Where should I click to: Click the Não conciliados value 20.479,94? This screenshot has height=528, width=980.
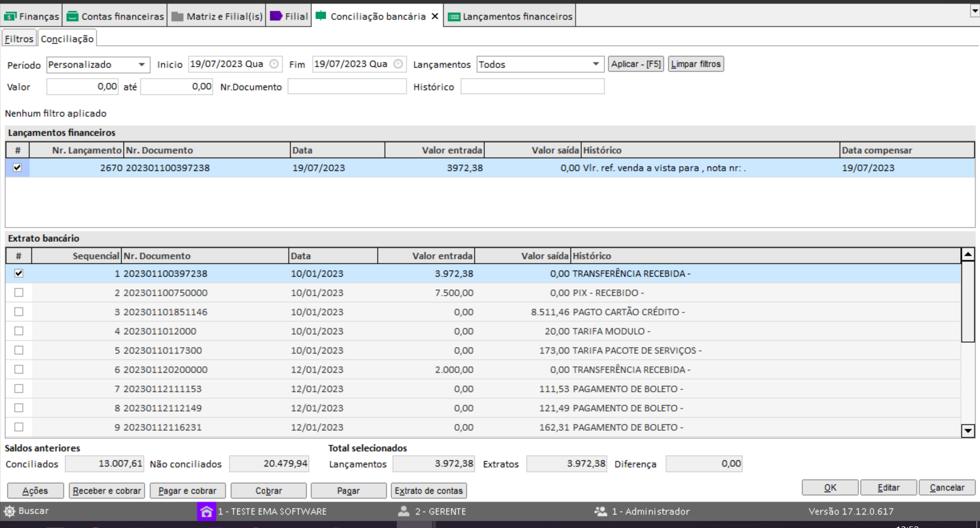(269, 463)
